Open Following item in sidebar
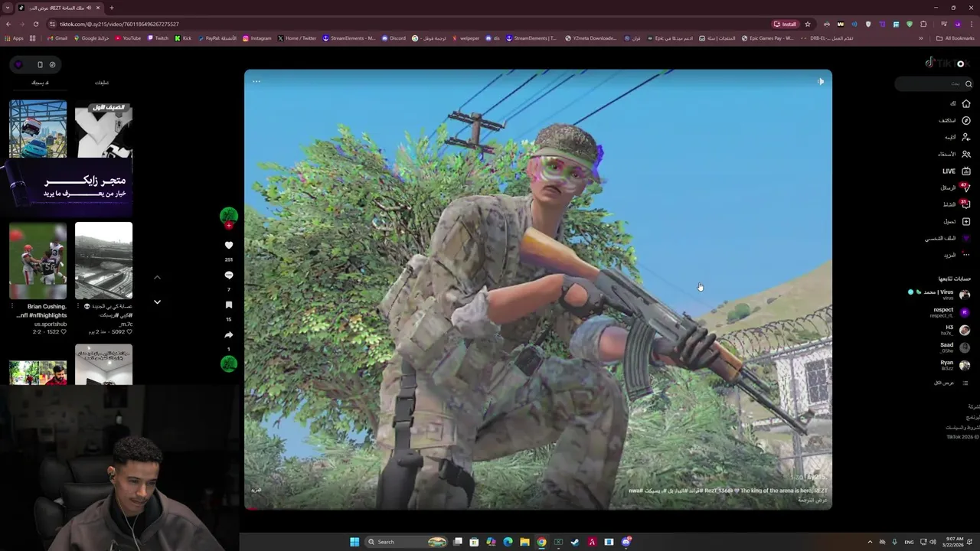Image resolution: width=980 pixels, height=551 pixels. coord(956,137)
